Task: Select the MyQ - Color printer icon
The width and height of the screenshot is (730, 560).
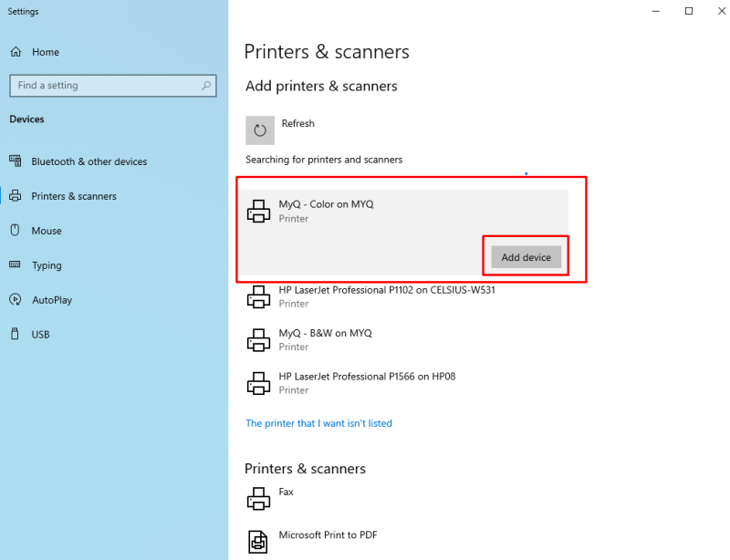Action: click(258, 210)
